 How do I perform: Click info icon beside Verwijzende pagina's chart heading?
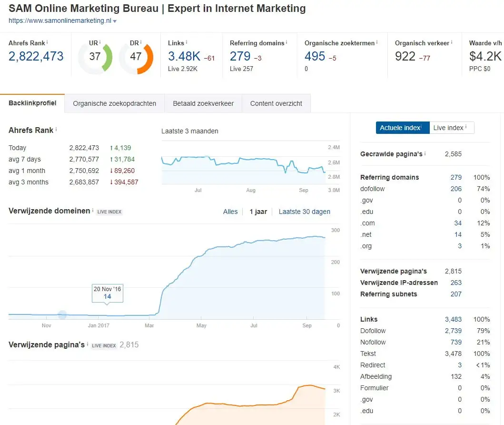click(88, 344)
